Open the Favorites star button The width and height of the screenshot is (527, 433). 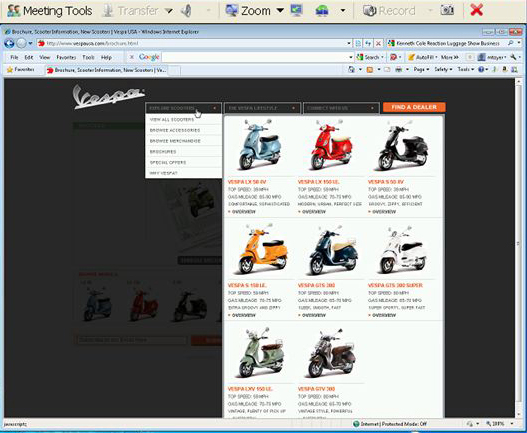tap(21, 70)
